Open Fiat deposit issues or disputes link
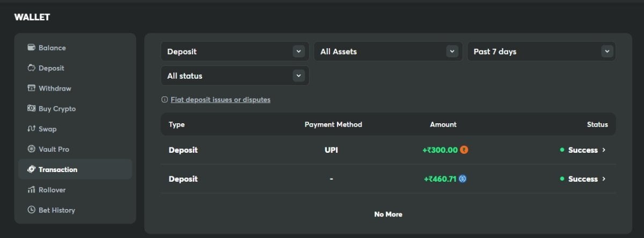 [220, 100]
